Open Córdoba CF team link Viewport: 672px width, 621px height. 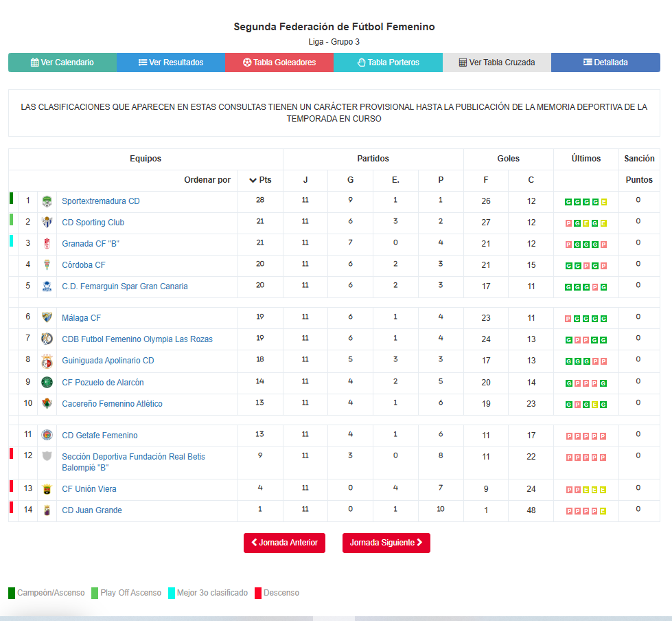click(x=84, y=265)
